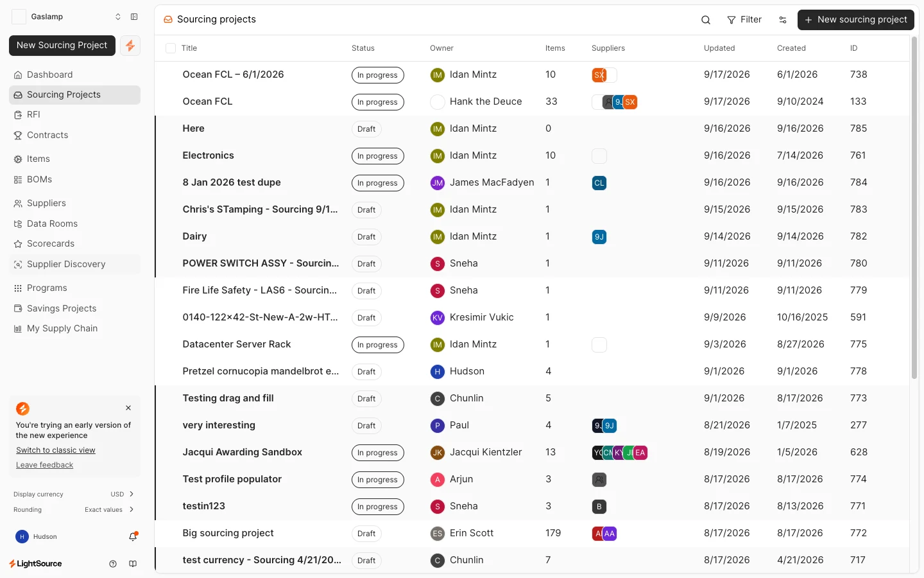Open the Datacenter Server Rack project

(x=237, y=344)
